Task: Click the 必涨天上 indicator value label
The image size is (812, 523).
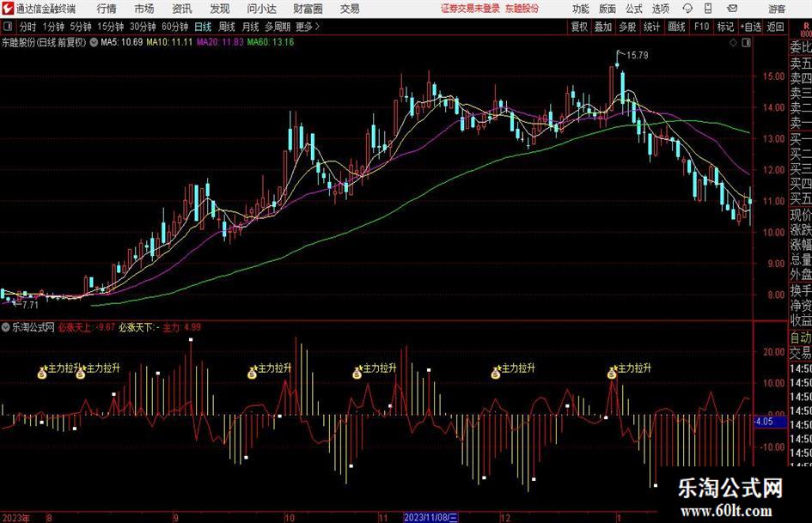Action: point(87,327)
